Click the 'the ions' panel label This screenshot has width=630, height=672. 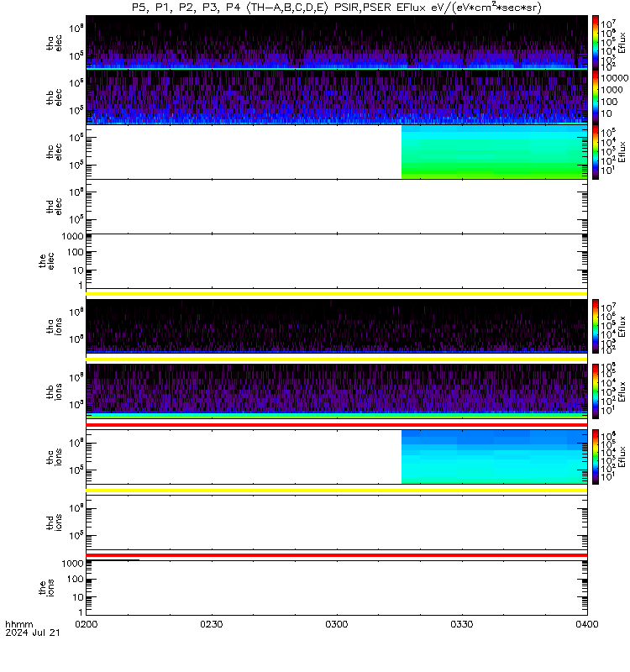tap(47, 588)
